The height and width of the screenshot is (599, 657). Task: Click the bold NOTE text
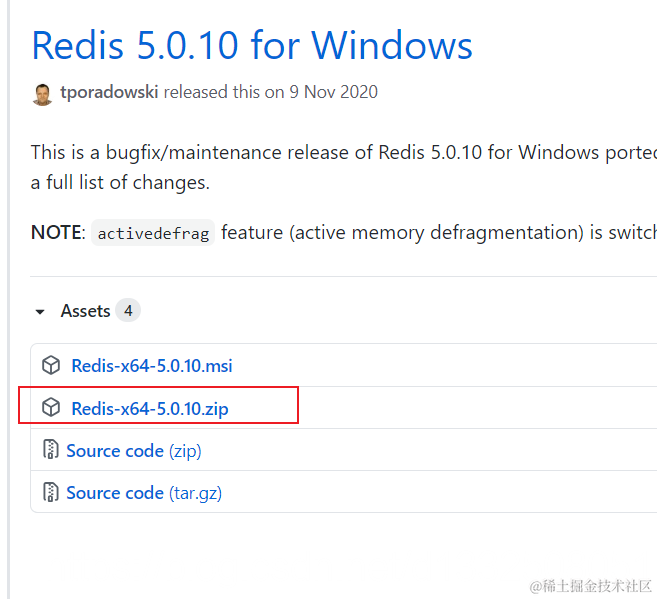(x=56, y=233)
